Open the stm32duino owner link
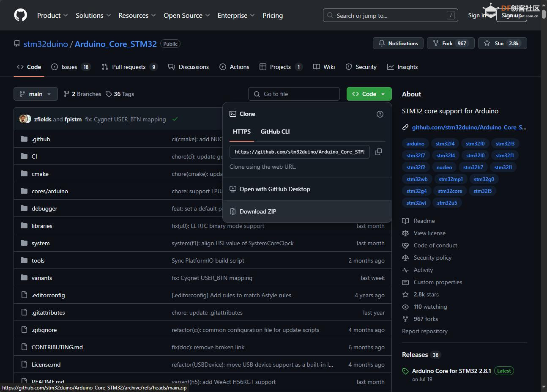The image size is (547, 392). click(46, 44)
